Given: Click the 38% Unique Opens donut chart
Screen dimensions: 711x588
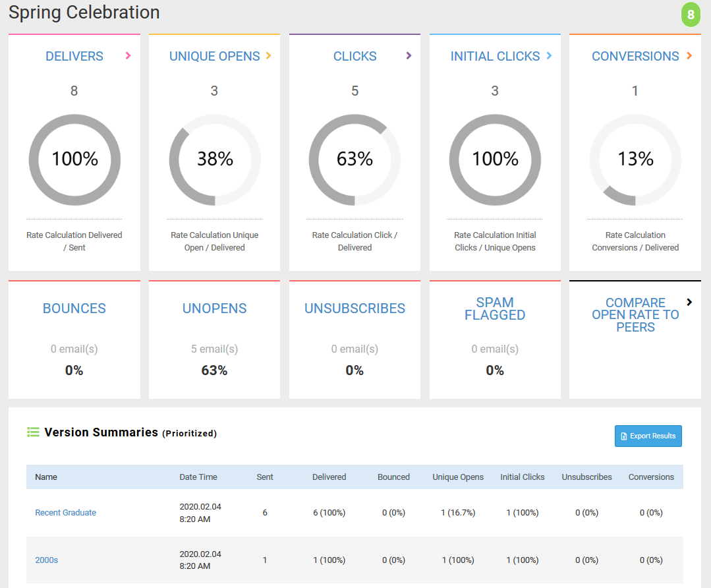Looking at the screenshot, I should click(215, 160).
